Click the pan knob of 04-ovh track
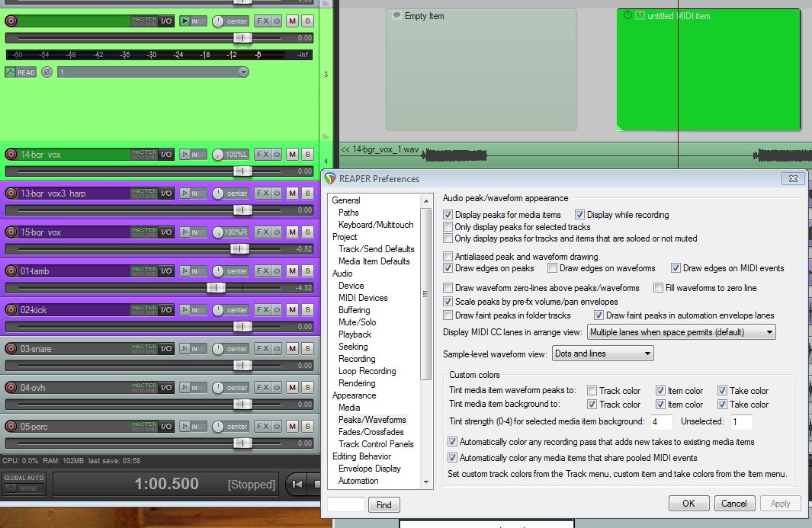The image size is (812, 528). (218, 387)
